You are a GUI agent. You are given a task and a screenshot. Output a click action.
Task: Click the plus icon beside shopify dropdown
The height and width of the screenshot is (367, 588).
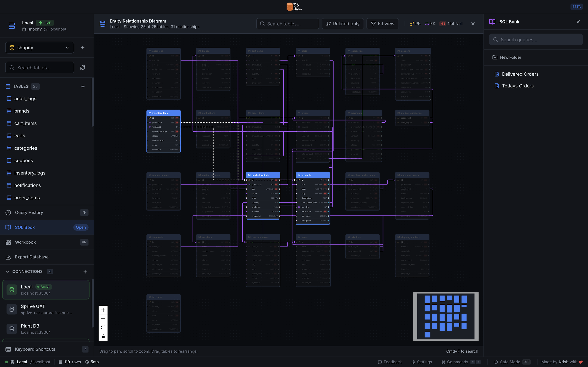click(83, 48)
